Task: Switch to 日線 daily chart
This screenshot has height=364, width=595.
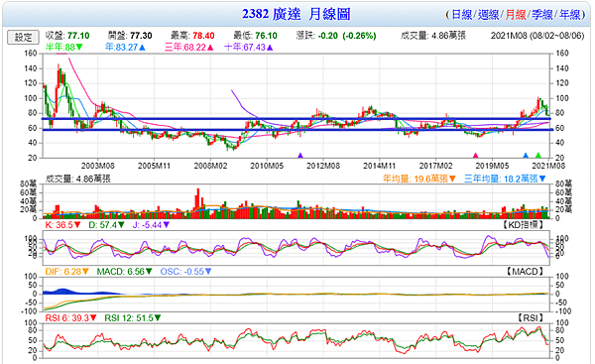Action: (461, 15)
